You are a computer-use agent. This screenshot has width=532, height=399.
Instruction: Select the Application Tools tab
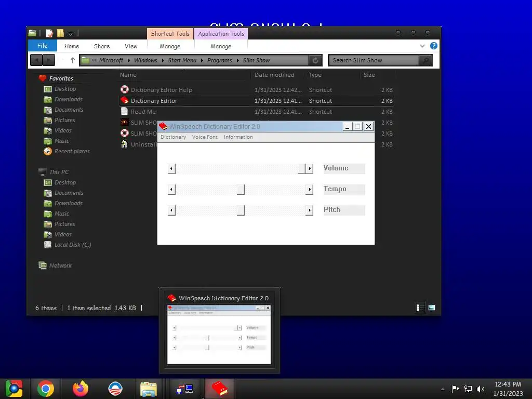coord(221,34)
